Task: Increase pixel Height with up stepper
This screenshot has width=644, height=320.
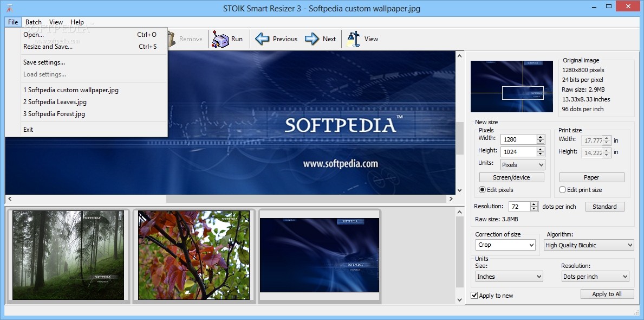Action: click(541, 150)
